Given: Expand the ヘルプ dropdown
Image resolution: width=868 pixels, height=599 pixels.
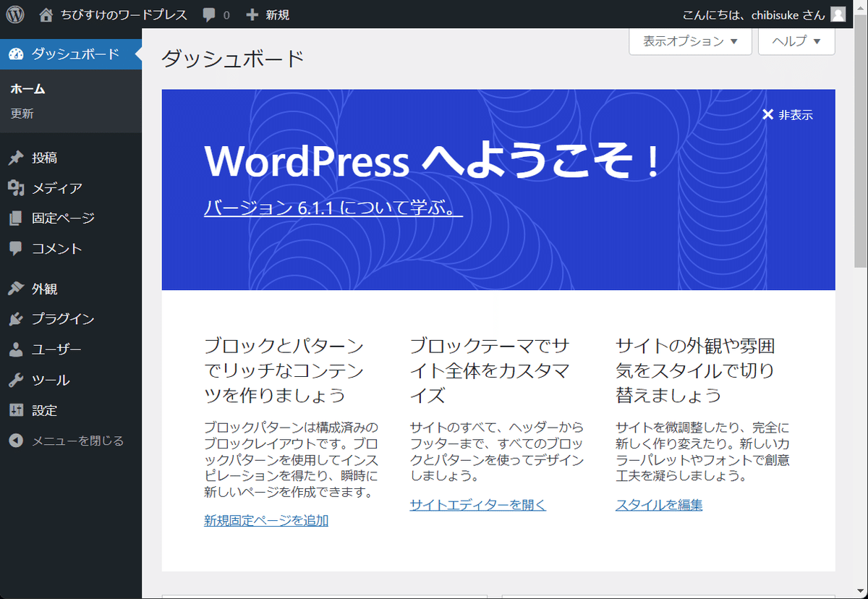Looking at the screenshot, I should [796, 41].
